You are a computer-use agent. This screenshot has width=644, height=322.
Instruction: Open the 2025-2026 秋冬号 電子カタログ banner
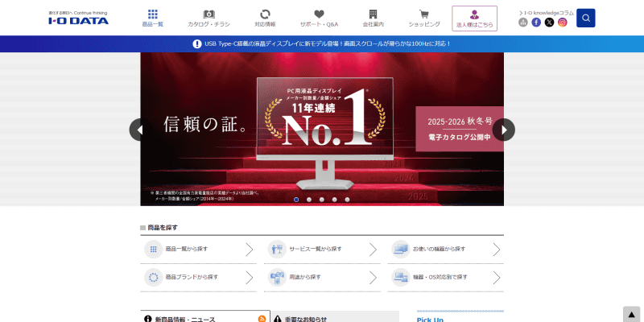(459, 129)
